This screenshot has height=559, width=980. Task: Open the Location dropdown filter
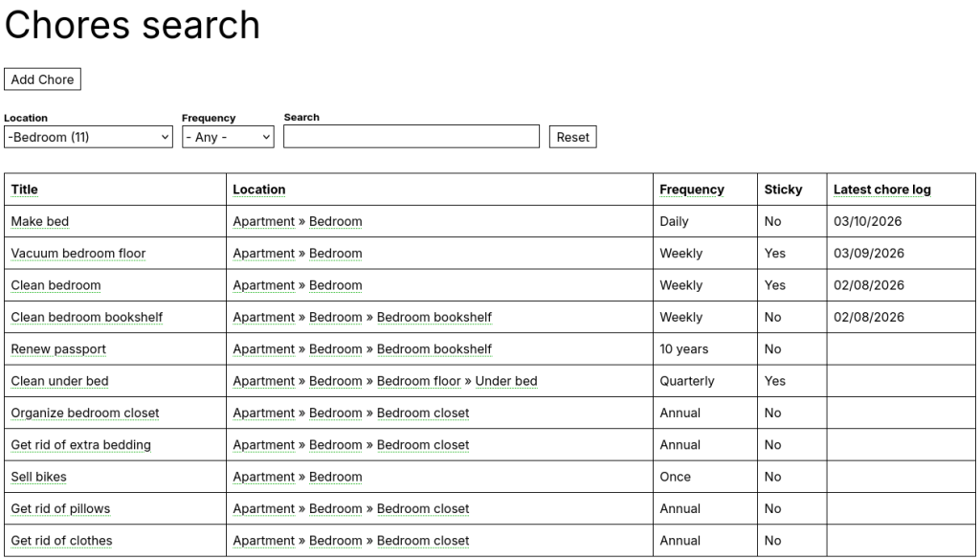click(x=88, y=137)
